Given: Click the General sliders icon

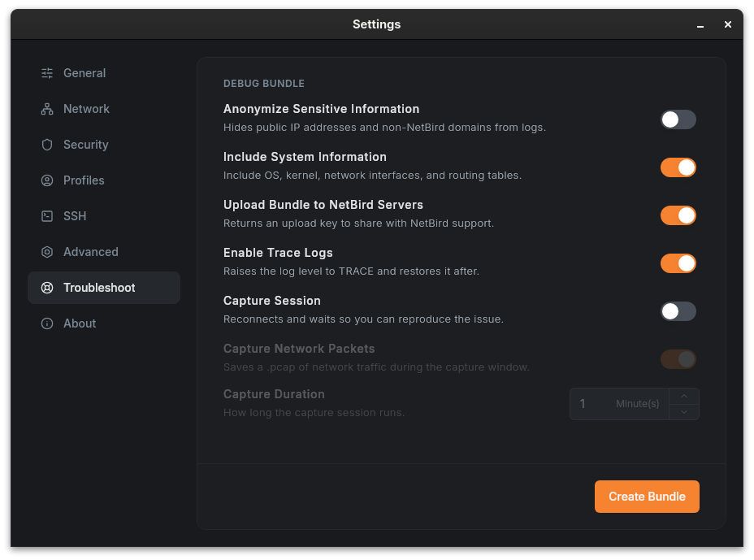Looking at the screenshot, I should point(47,73).
